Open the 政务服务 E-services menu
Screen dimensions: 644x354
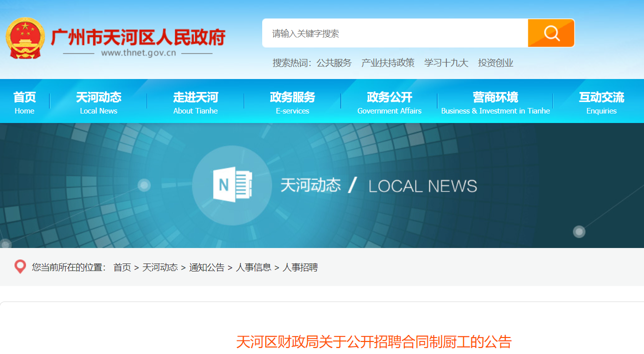[293, 102]
